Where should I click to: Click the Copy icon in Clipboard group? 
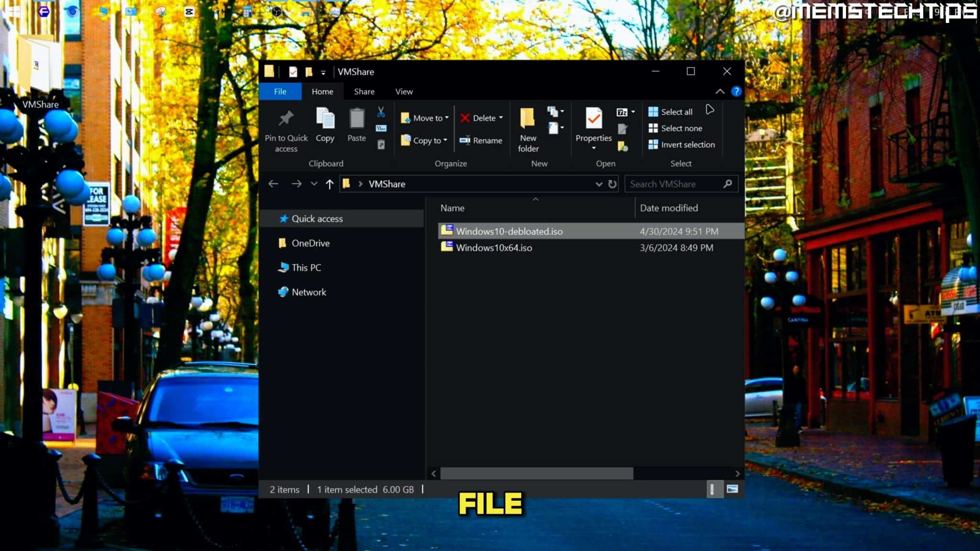[325, 118]
